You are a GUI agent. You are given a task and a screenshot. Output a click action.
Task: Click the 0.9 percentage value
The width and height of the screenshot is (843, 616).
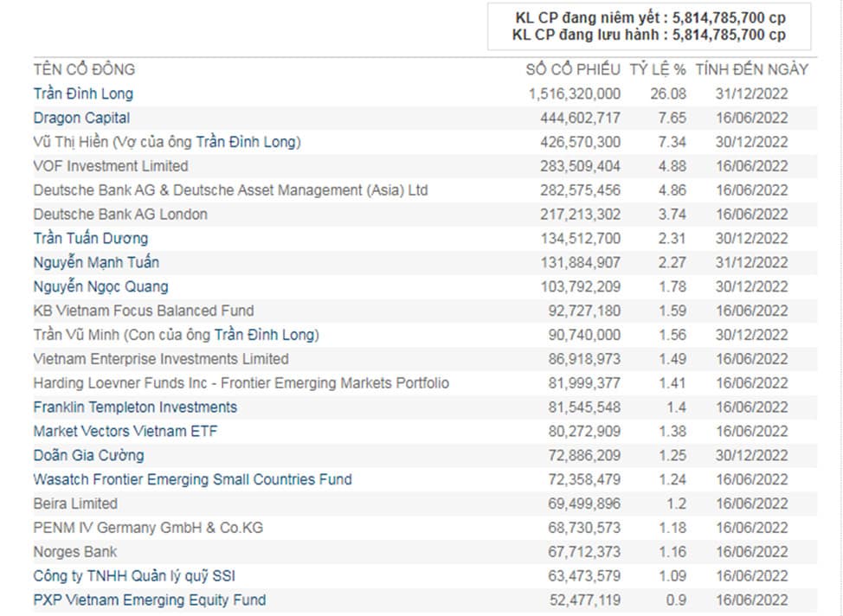tap(676, 600)
